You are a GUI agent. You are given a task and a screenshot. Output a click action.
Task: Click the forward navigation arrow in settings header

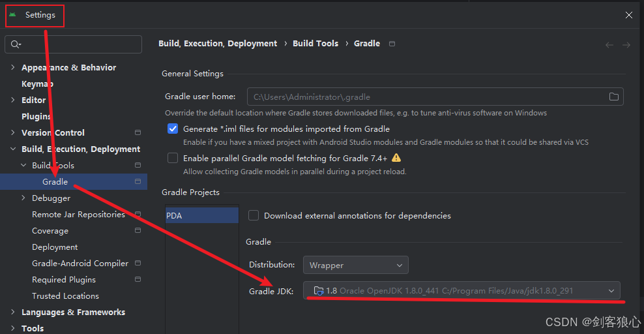tap(626, 45)
